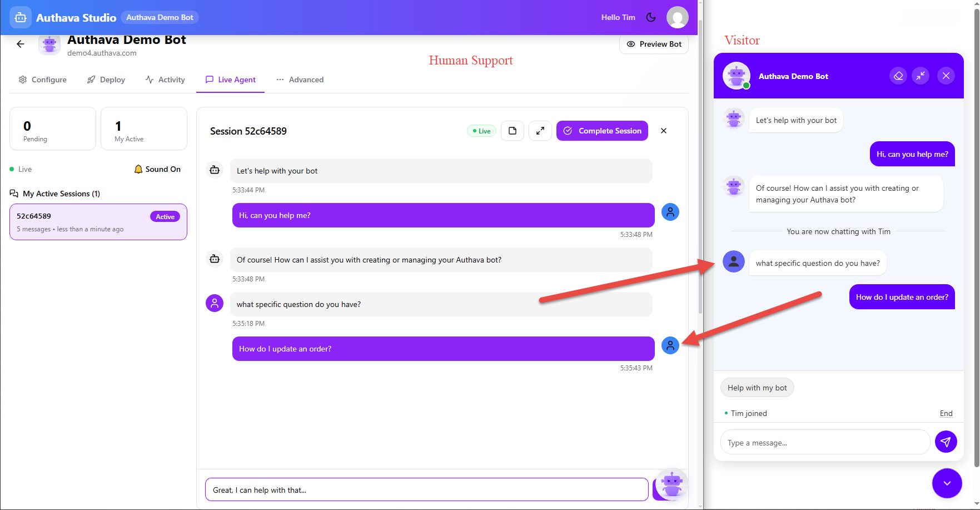Click 'You are now chatting with Tim' notice
The image size is (980, 510).
(838, 231)
